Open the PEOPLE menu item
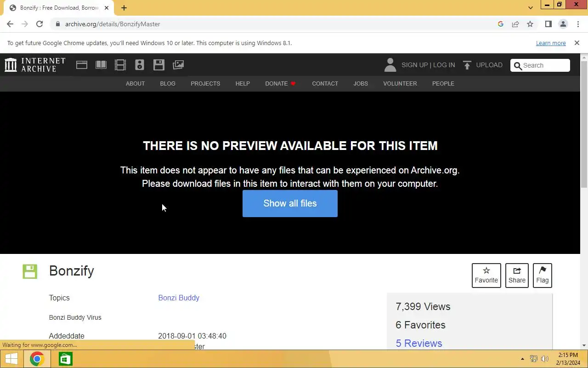Screen dimensions: 588x368 click(x=443, y=83)
